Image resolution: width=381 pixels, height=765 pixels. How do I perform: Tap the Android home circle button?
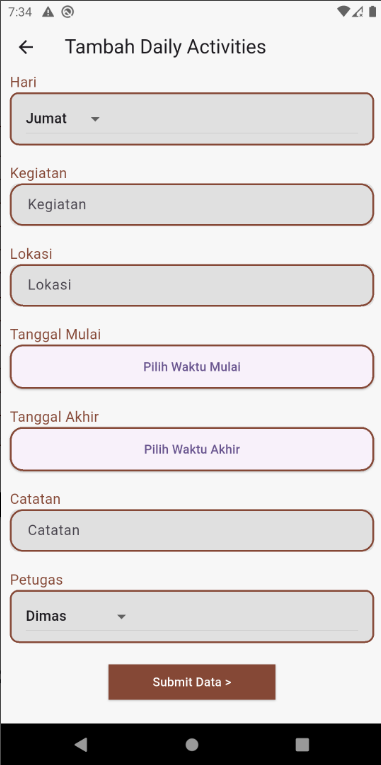[x=192, y=744]
